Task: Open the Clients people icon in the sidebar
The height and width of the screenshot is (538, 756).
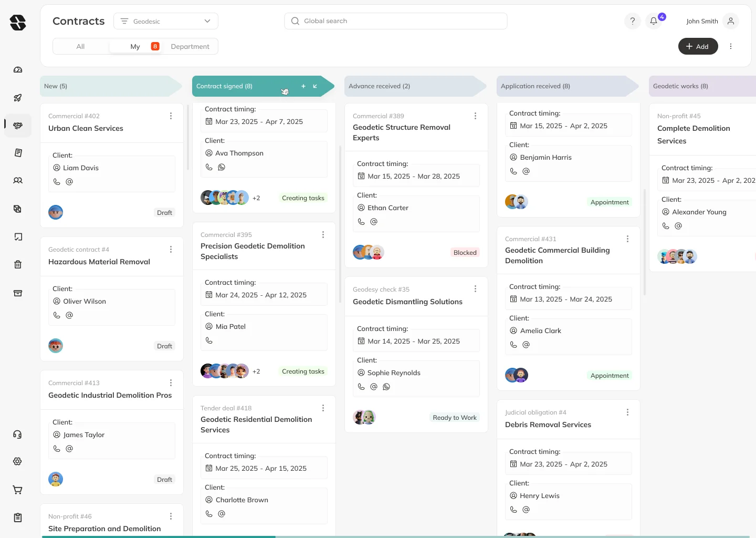Action: click(x=17, y=180)
